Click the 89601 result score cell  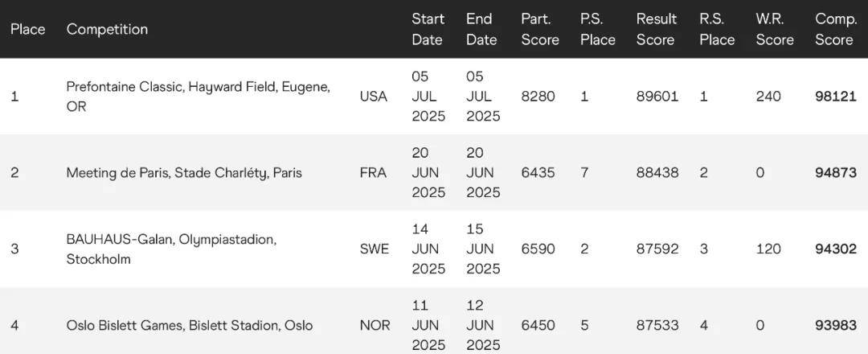pos(657,97)
